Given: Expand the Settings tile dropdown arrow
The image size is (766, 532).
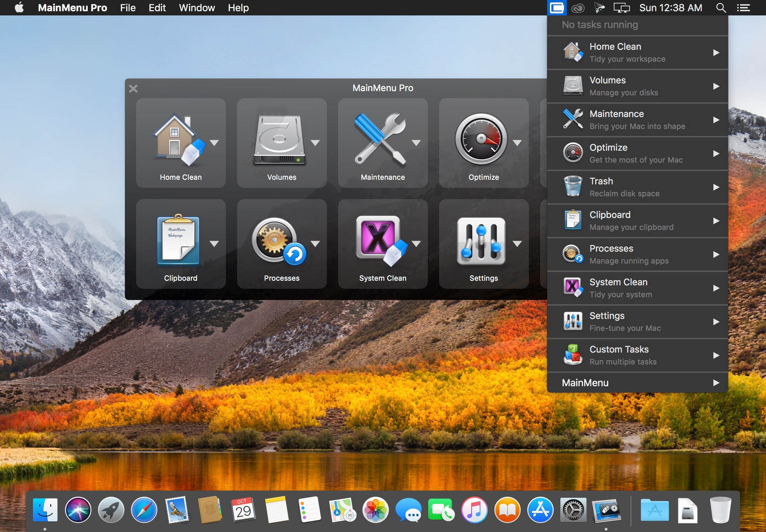Looking at the screenshot, I should (517, 244).
